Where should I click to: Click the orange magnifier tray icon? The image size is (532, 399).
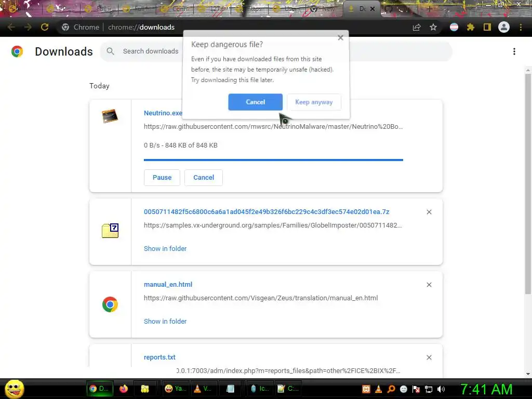tap(391, 389)
